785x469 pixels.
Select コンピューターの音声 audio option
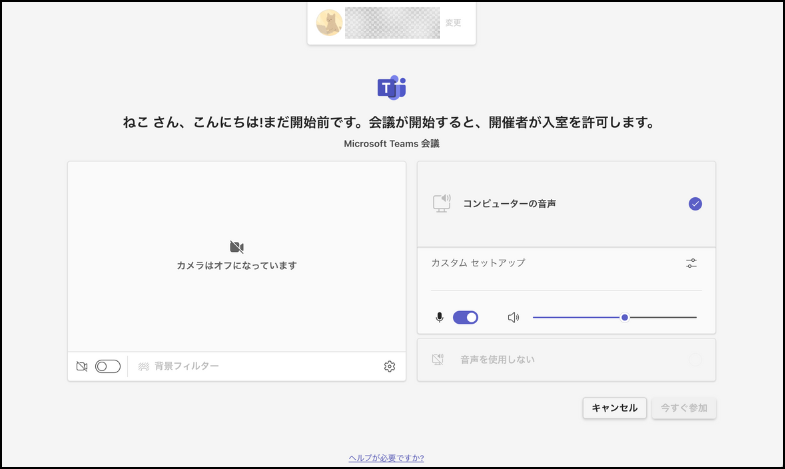click(566, 204)
